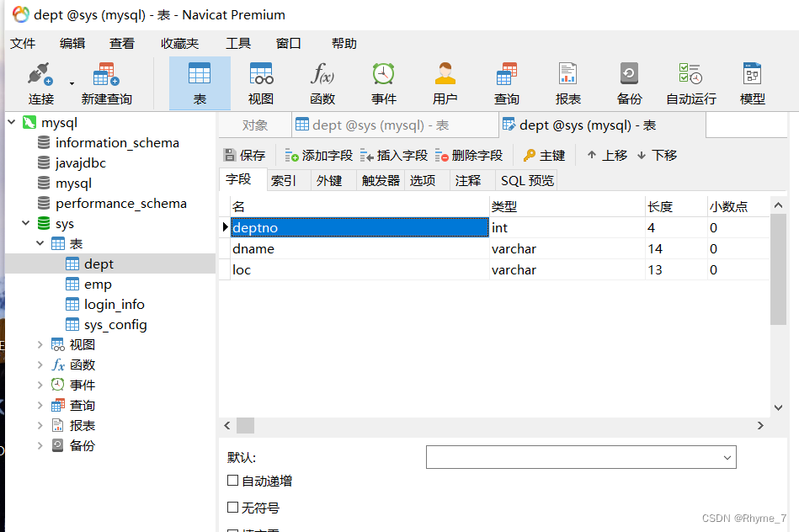
Task: Collapse the sys database node
Action: (x=25, y=223)
